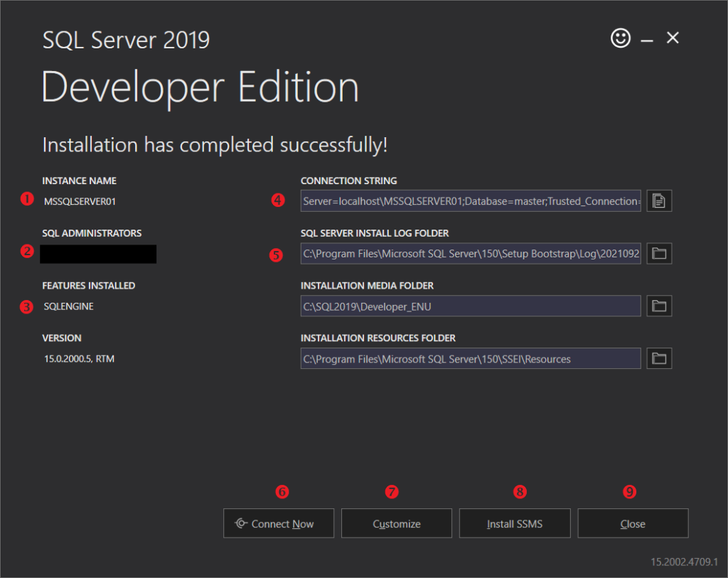This screenshot has height=578, width=728.
Task: Open the Customize installation option
Action: click(397, 523)
